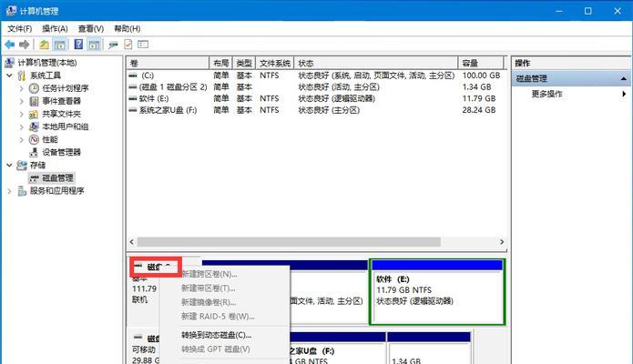Sort by the 容量 column header
Screen dimensions: 633x364
(481, 63)
